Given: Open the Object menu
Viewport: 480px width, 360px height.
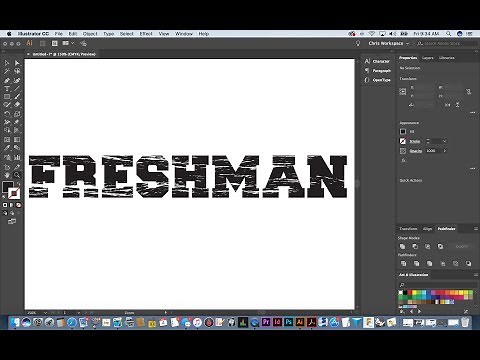Looking at the screenshot, I should coord(90,34).
